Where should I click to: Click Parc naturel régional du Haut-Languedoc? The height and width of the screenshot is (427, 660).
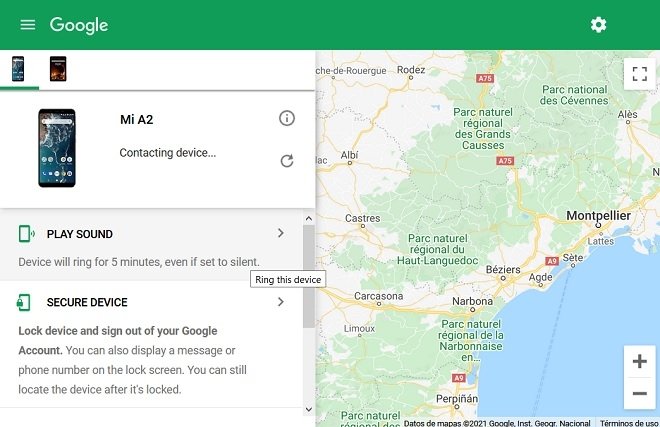coord(437,249)
